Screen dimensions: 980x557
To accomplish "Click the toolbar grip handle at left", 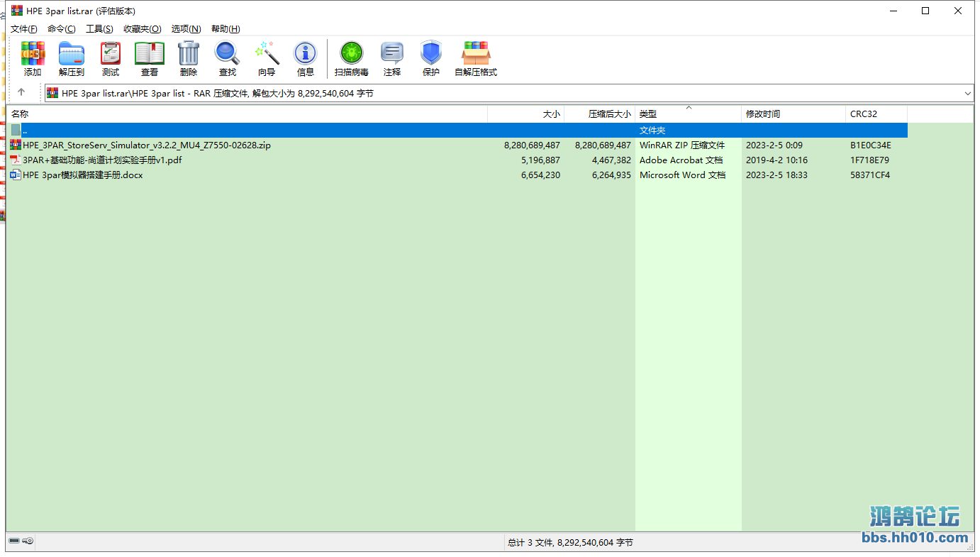I will 11,57.
